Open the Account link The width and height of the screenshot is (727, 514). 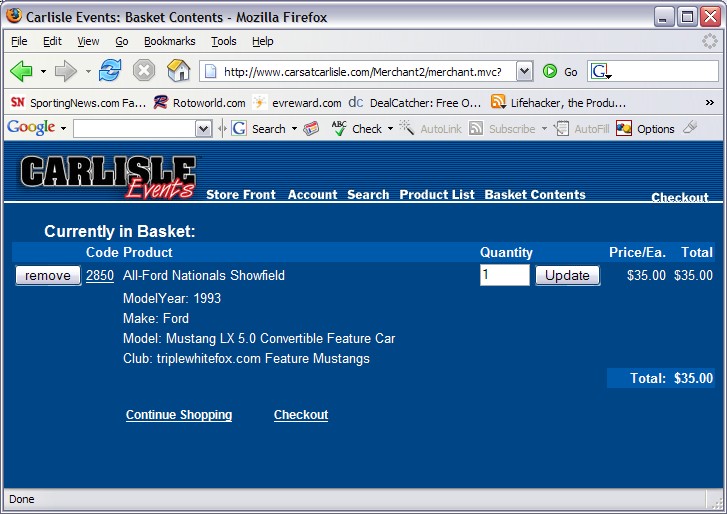click(312, 195)
